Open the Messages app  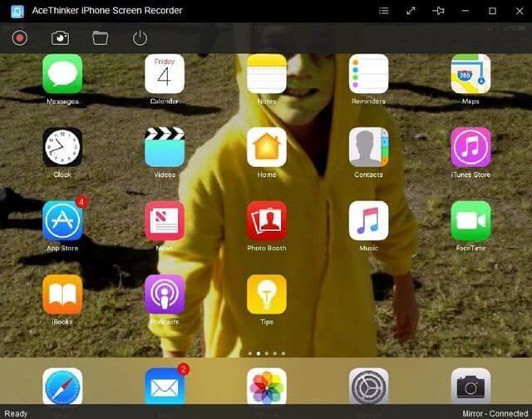pyautogui.click(x=62, y=74)
